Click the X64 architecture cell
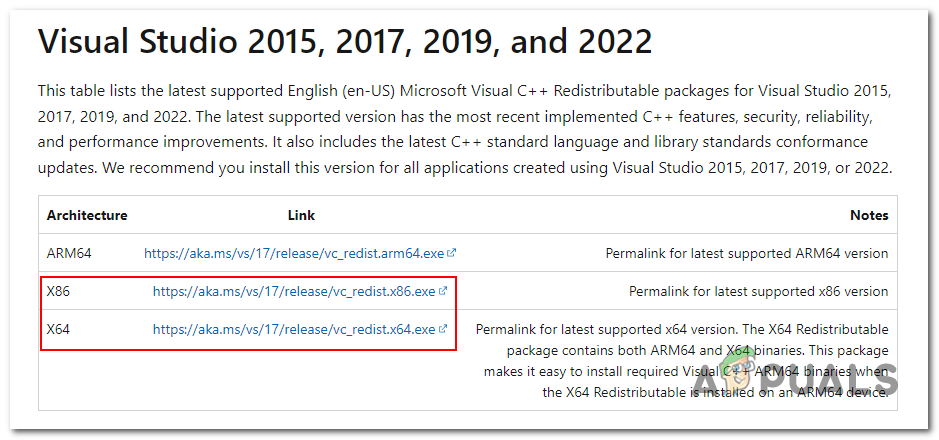Viewport: 939px width, 440px height. pyautogui.click(x=58, y=329)
